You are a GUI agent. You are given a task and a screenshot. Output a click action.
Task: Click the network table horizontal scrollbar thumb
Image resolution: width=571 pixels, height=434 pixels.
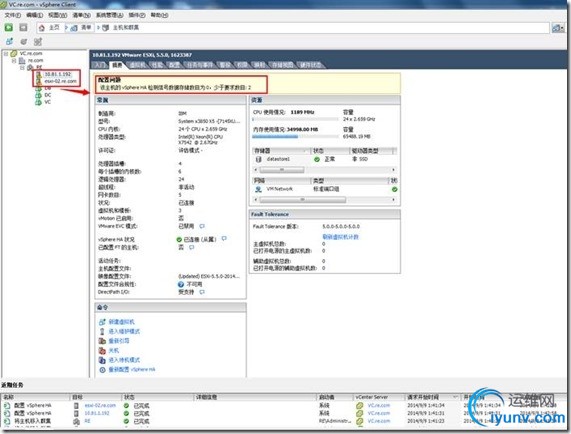coord(303,200)
